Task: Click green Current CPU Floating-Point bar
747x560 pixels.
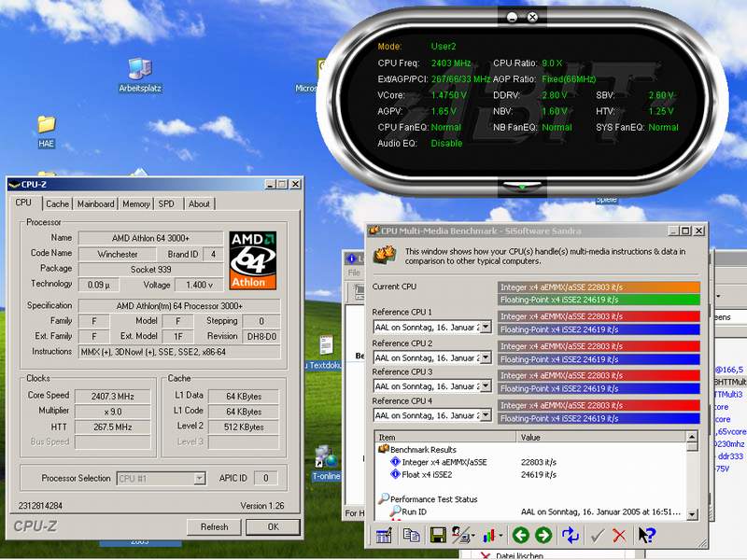Action: [599, 300]
